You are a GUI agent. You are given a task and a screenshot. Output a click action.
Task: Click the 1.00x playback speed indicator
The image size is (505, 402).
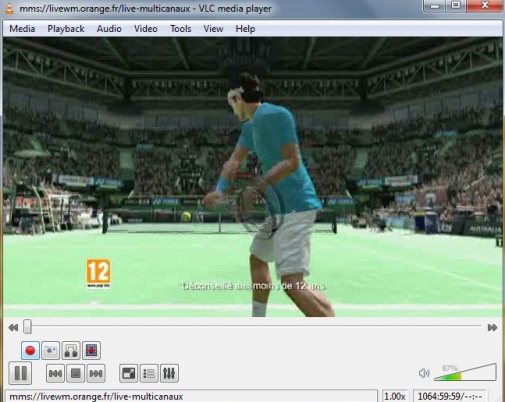(395, 396)
